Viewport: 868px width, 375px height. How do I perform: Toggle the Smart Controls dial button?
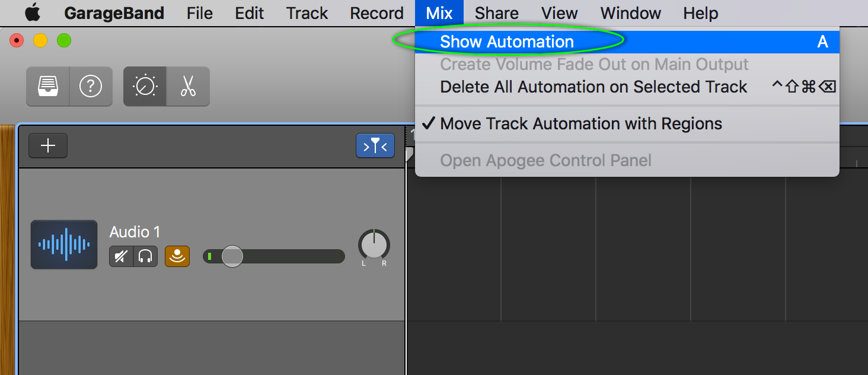(145, 87)
